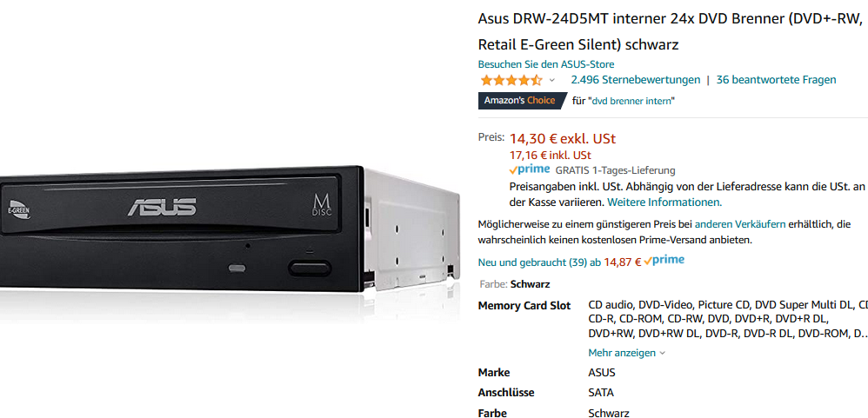Click the star rating icons
This screenshot has width=868, height=418.
511,80
